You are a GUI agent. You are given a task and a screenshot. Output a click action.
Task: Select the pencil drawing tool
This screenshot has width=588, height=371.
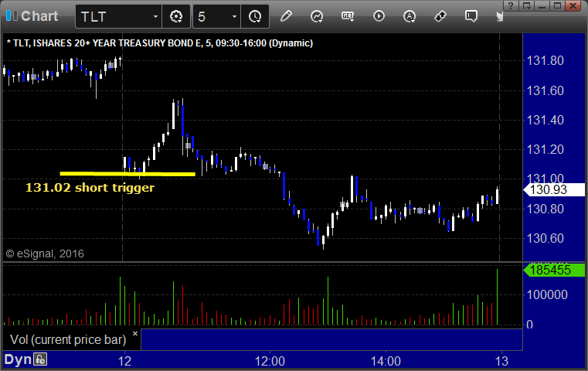pos(286,16)
